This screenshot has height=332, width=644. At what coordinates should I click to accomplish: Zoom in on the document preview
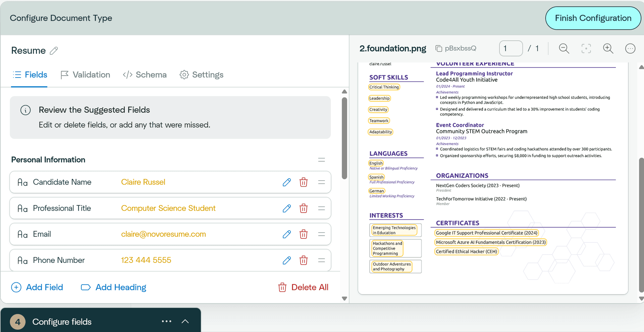608,48
